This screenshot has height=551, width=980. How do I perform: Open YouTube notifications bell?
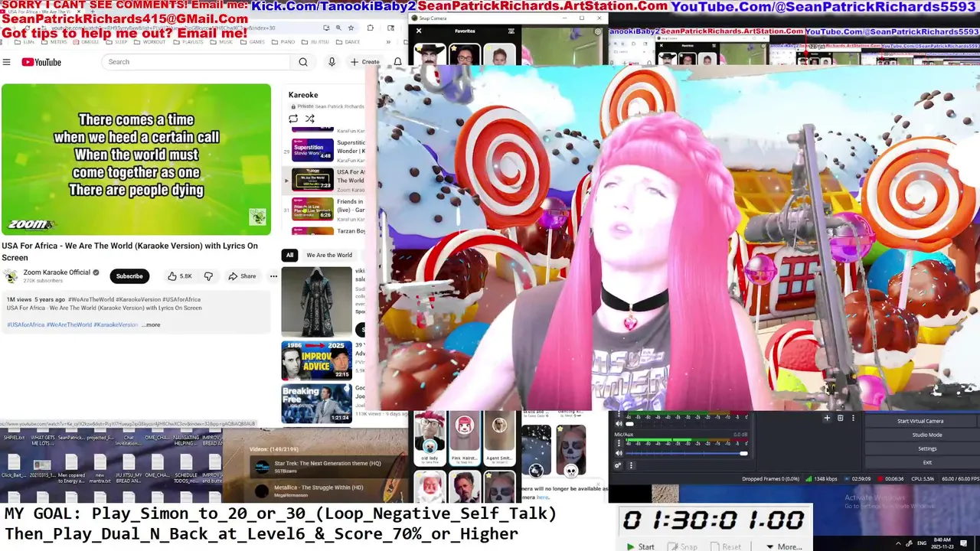coord(397,62)
